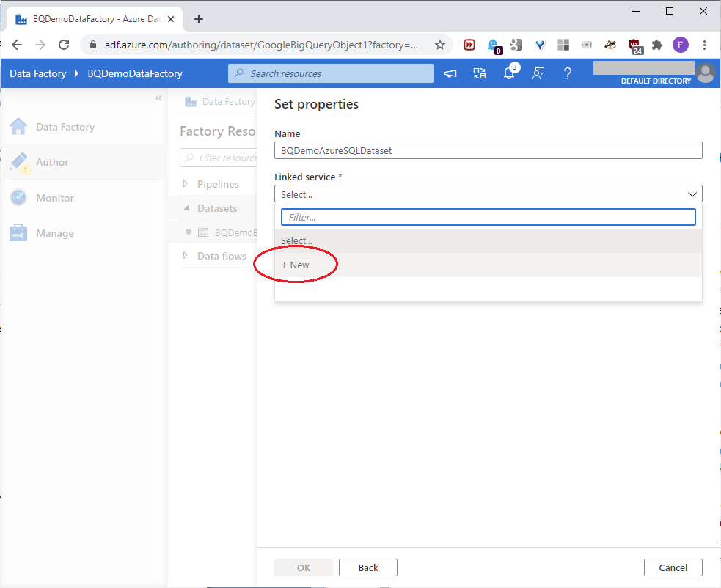Open the Chrome extensions puzzle icon
Viewport: 721px width, 588px height.
point(657,45)
